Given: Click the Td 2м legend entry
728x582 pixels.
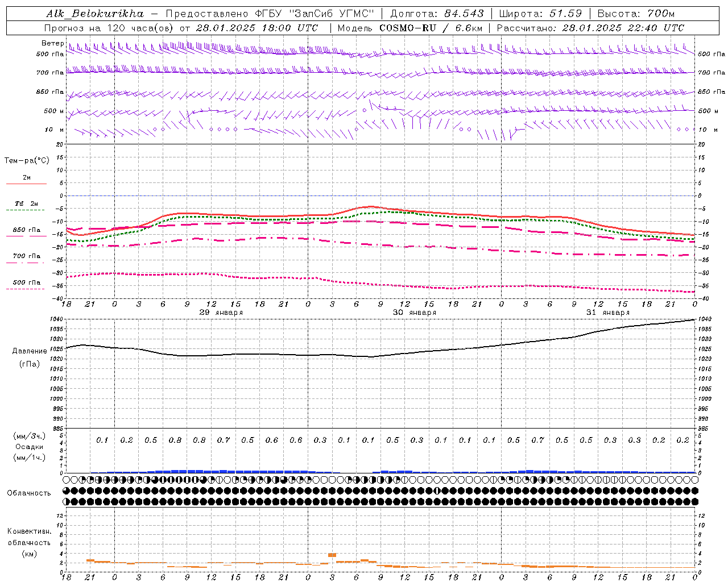Looking at the screenshot, I should tap(27, 203).
